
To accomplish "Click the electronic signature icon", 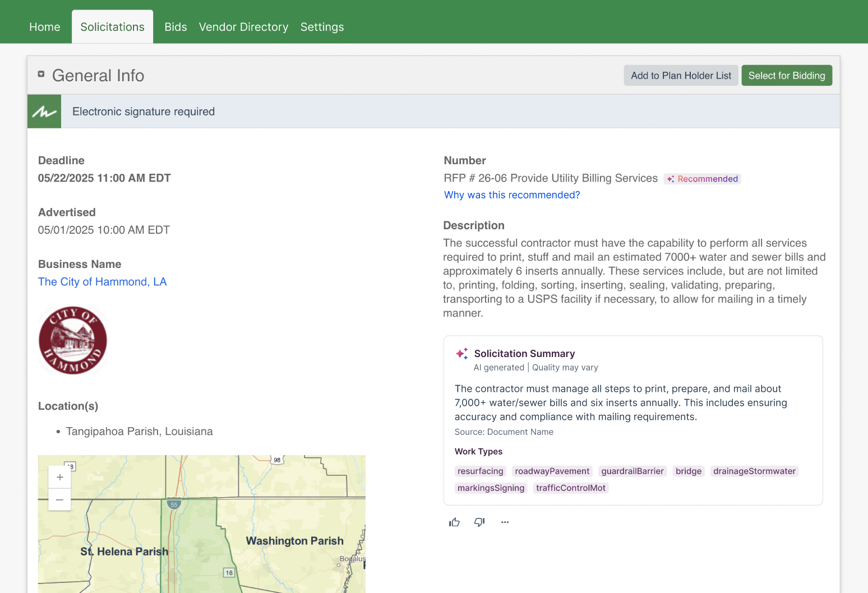I will click(44, 112).
